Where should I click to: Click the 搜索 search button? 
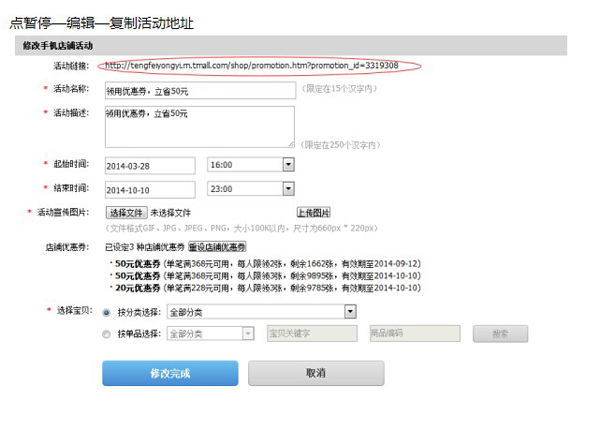point(501,334)
